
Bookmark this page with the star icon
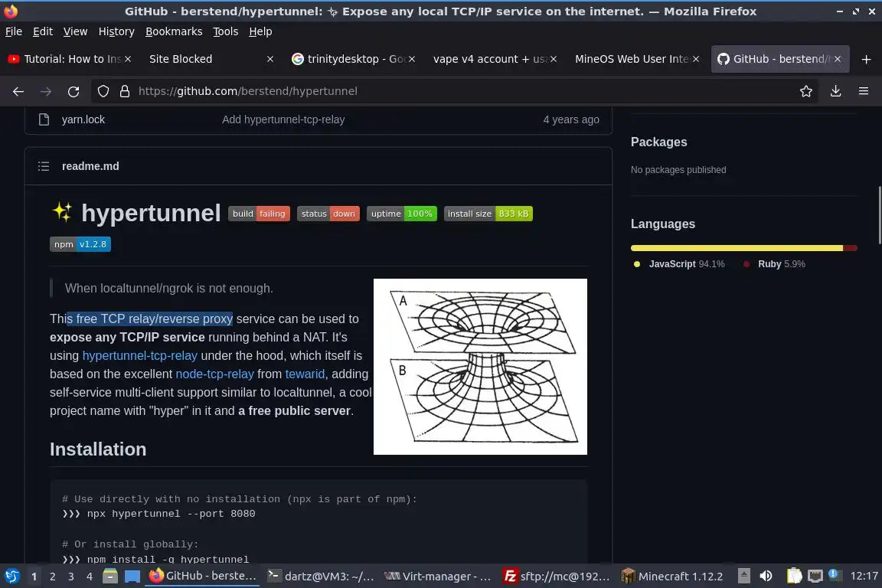pos(806,91)
